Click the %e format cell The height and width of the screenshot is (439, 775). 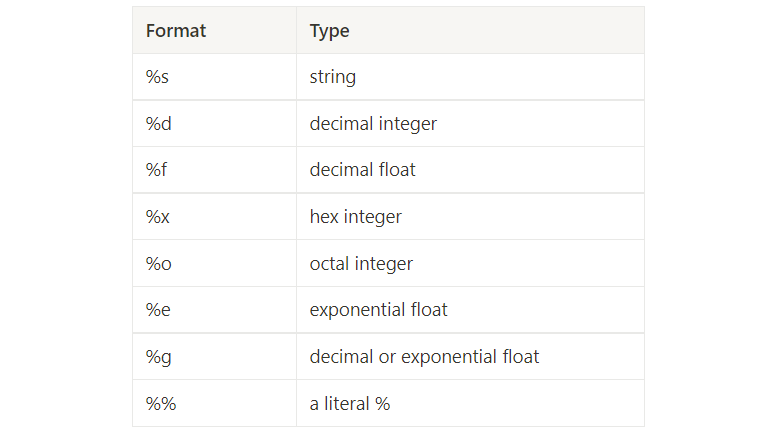point(215,310)
